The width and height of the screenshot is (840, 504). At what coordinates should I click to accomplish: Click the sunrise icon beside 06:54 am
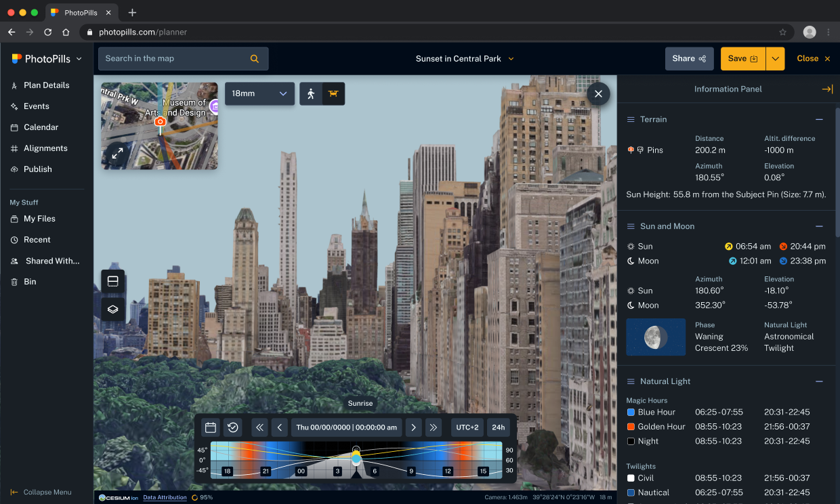point(729,247)
